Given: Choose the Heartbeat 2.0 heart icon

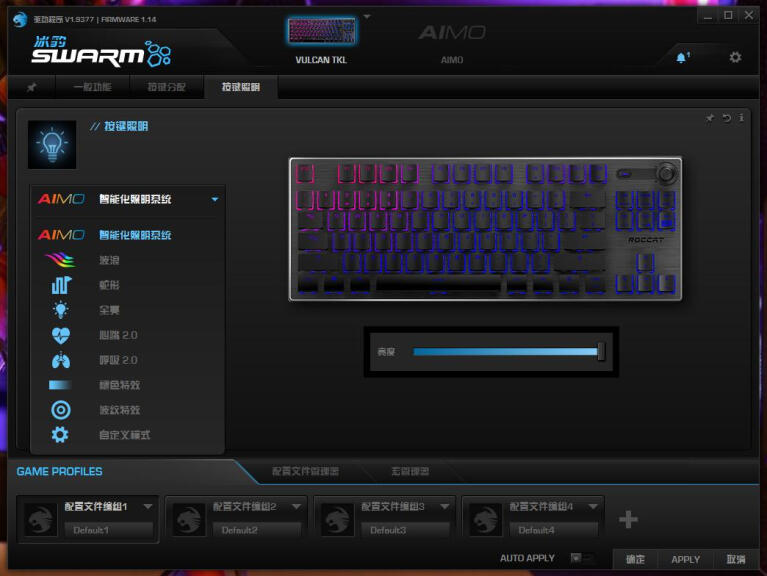Looking at the screenshot, I should (60, 335).
